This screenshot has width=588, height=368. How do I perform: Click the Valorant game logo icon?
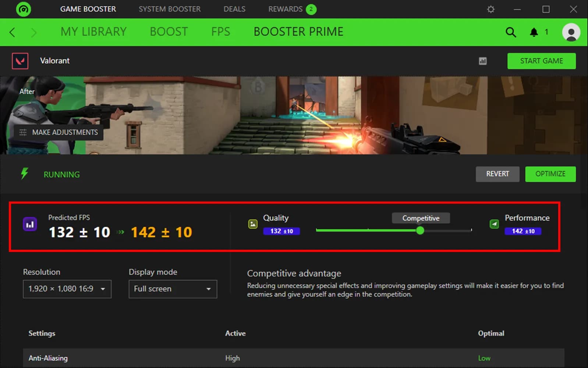20,61
